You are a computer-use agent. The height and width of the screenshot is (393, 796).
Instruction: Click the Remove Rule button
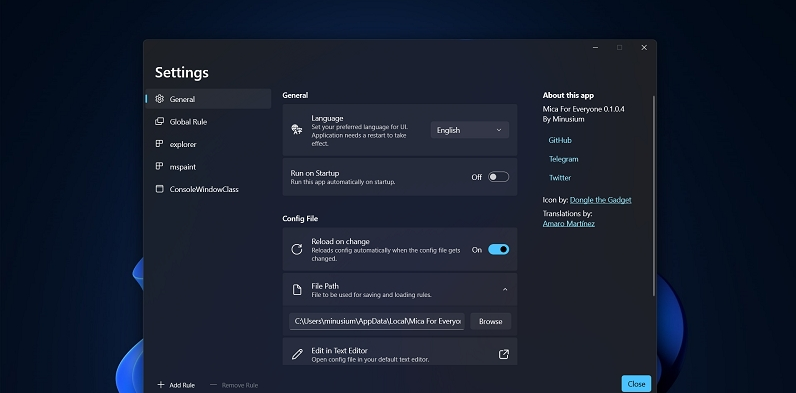pos(234,385)
